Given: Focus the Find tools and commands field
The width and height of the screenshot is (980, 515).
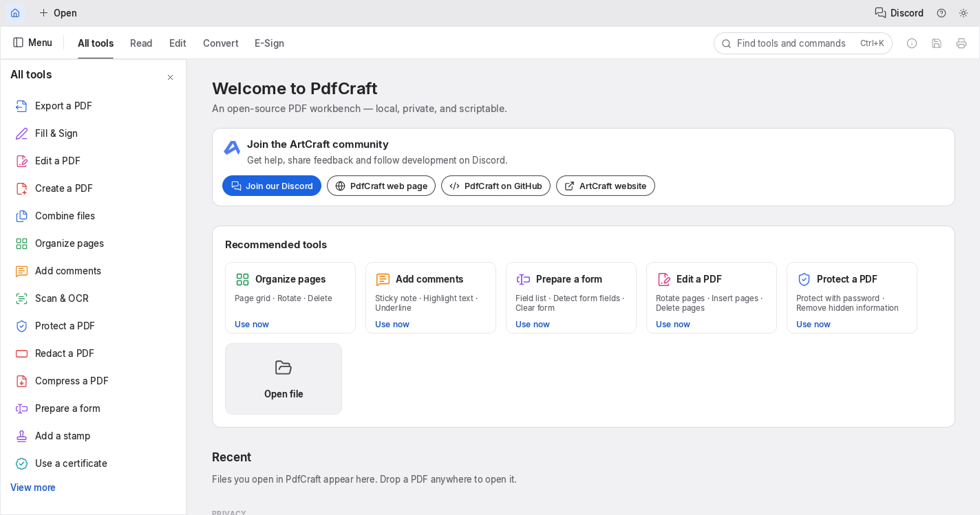Looking at the screenshot, I should pyautogui.click(x=803, y=43).
